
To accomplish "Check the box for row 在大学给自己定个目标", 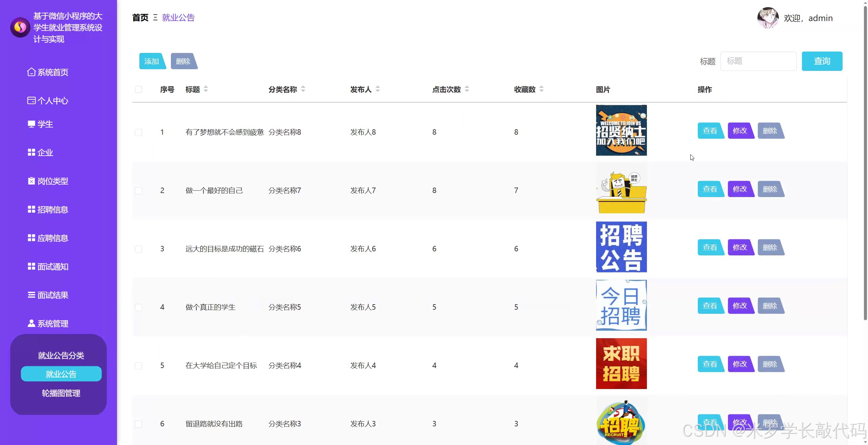I will (138, 366).
